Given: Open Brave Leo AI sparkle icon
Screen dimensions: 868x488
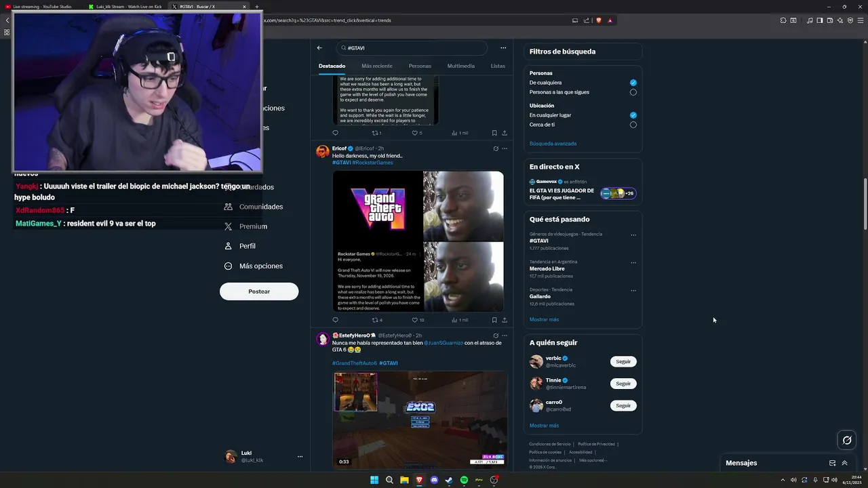Looking at the screenshot, I should (x=840, y=20).
